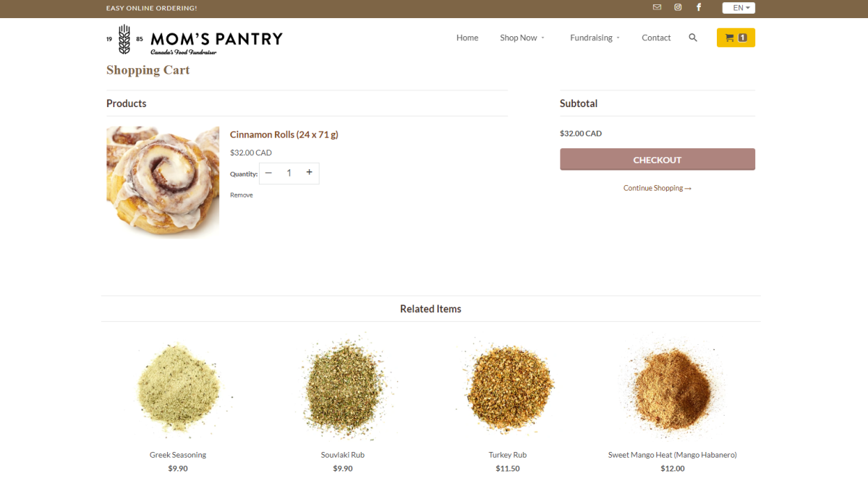Click the Mom's Pantry logo

195,39
